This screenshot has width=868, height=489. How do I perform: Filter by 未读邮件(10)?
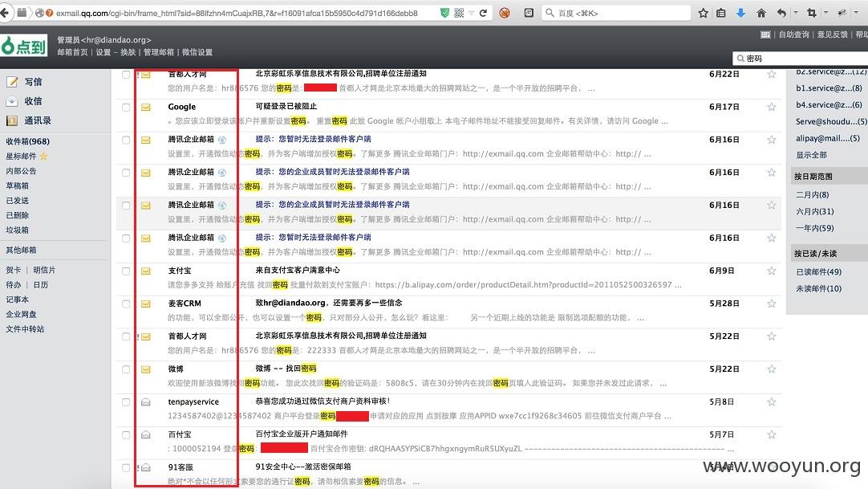(819, 288)
